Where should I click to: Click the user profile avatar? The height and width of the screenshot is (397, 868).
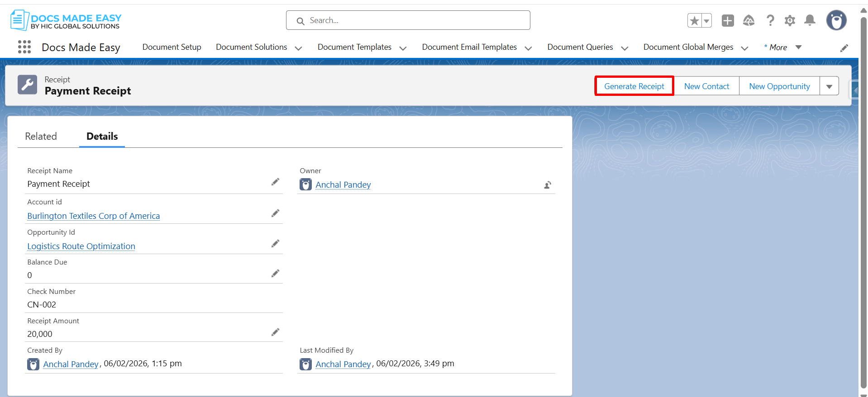coord(836,20)
